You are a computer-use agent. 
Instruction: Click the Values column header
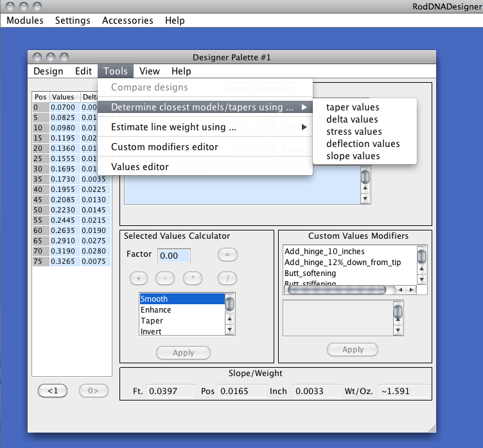coord(65,97)
